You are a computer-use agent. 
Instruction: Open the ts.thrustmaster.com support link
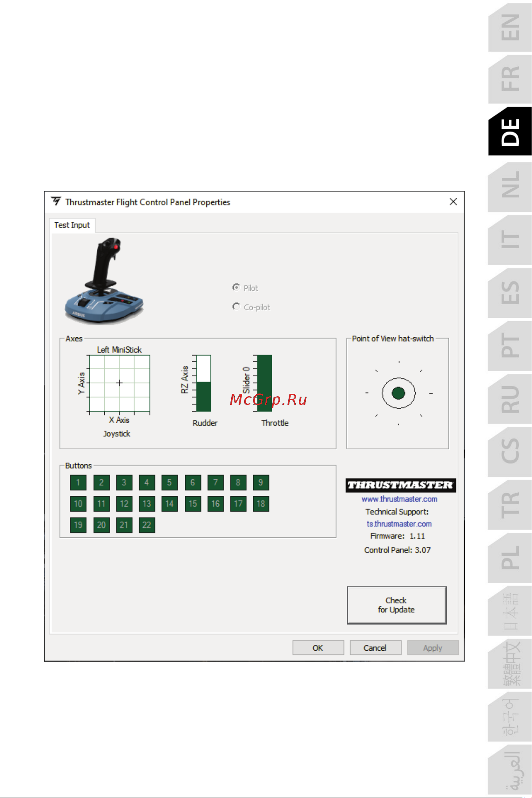click(x=399, y=524)
